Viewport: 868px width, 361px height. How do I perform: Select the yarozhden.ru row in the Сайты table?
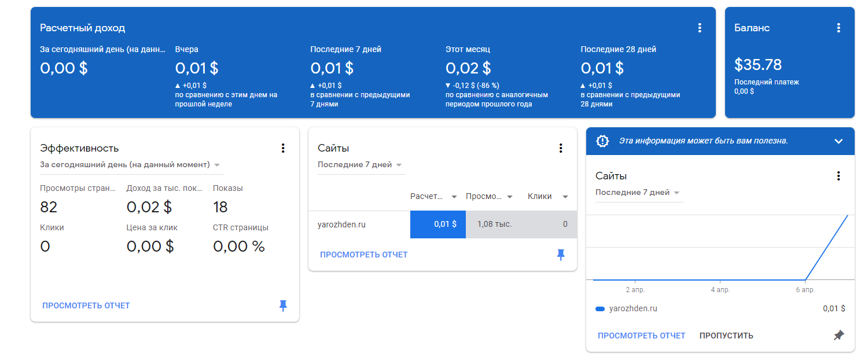click(x=341, y=224)
